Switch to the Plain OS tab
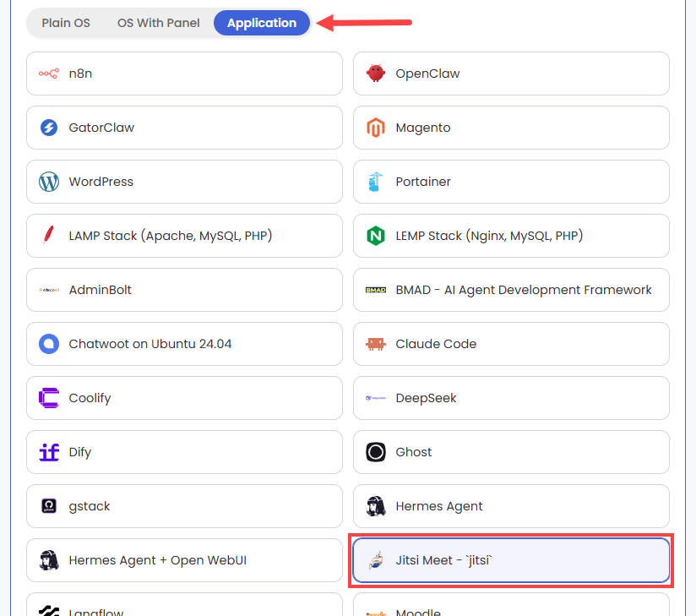The image size is (696, 616). pos(66,23)
